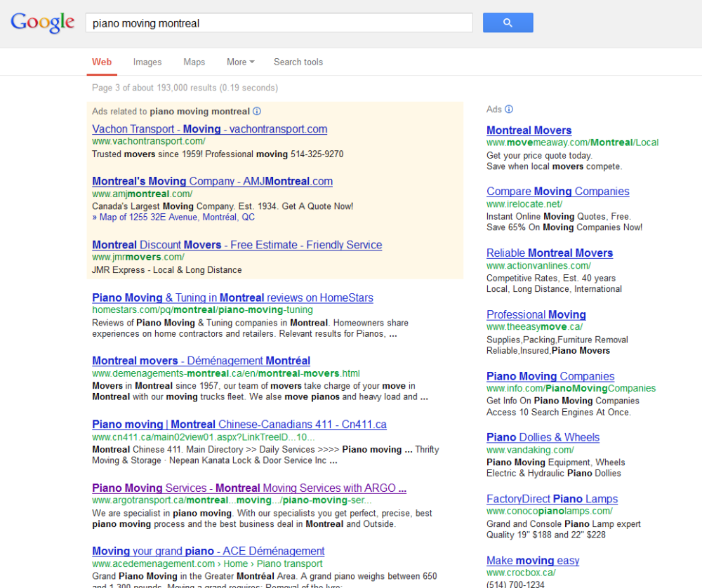Open Montreal movers Déménagement Montréal result

pos(201,361)
